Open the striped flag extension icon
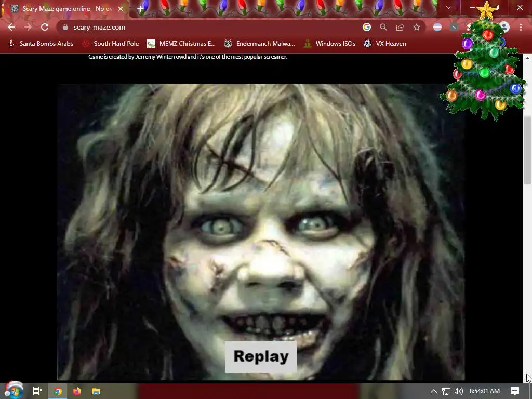Screen dimensions: 532x399 pos(437,27)
